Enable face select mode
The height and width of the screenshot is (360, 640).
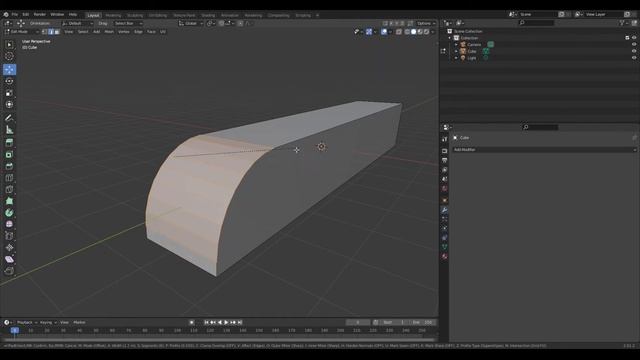point(57,32)
